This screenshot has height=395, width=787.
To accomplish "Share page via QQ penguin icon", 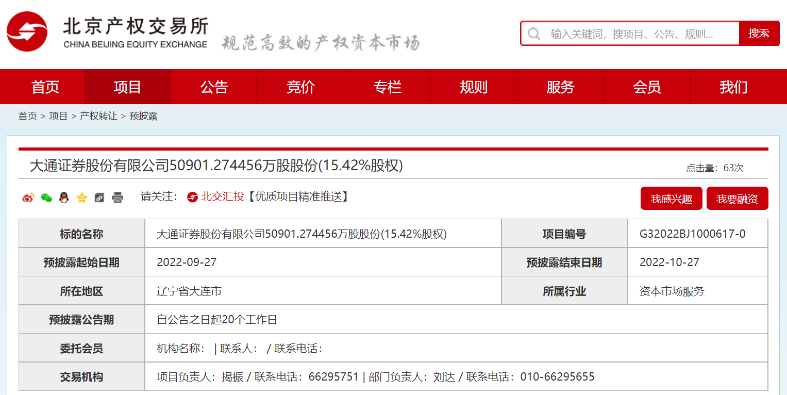I will pyautogui.click(x=64, y=198).
